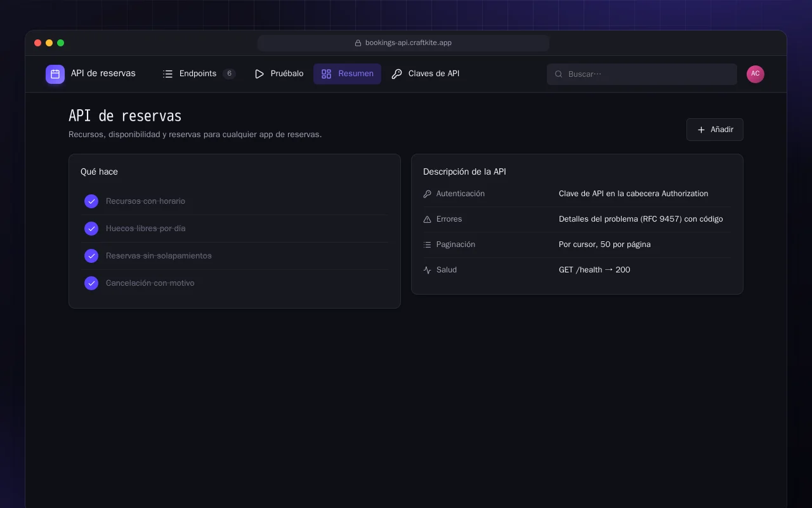The image size is (812, 508).
Task: Click the Resumen grid icon
Action: (x=326, y=74)
